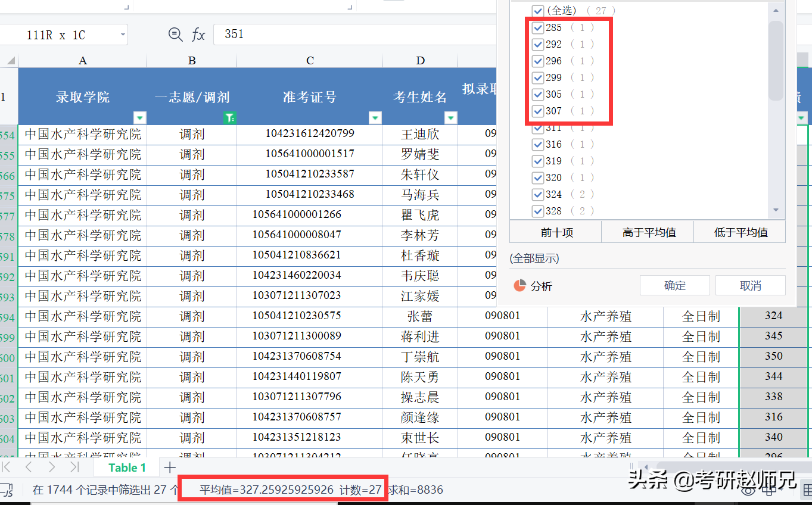
Task: Click the active filter funnel on 一志愿/调剂 column
Action: (x=229, y=117)
